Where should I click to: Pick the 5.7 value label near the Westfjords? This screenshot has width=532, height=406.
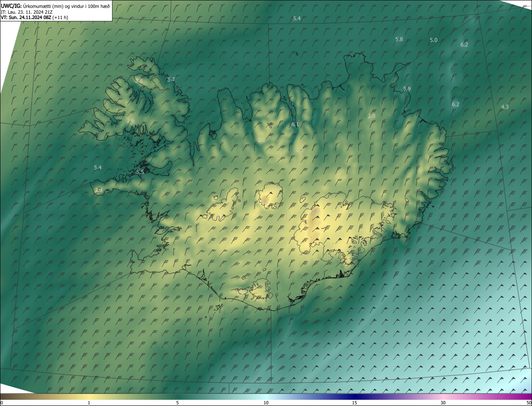point(171,79)
